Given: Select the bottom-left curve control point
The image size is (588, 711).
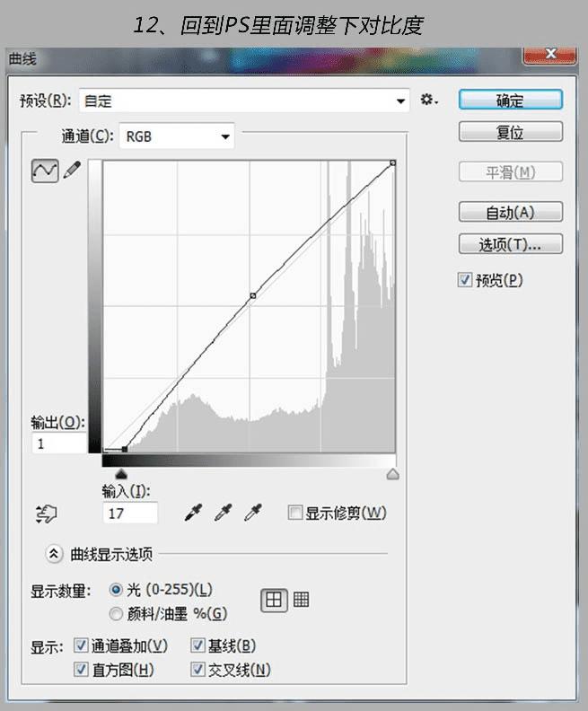Looking at the screenshot, I should coord(125,449).
